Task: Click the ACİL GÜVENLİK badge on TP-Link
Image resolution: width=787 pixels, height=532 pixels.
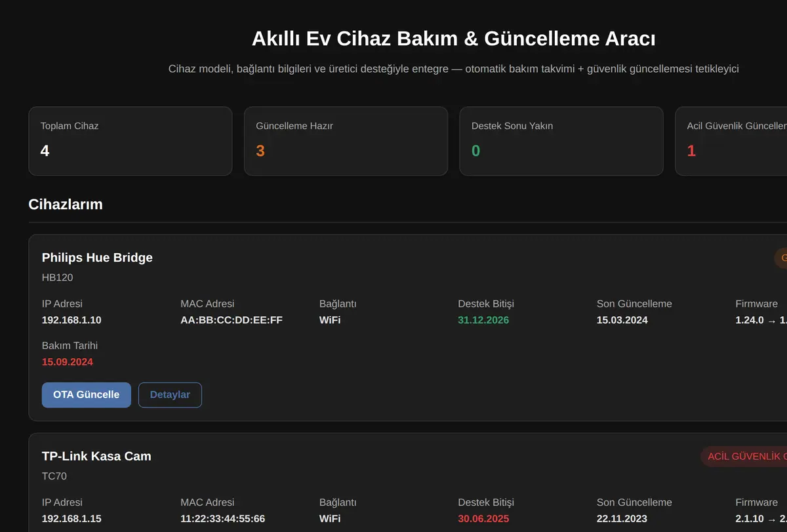Action: click(744, 457)
